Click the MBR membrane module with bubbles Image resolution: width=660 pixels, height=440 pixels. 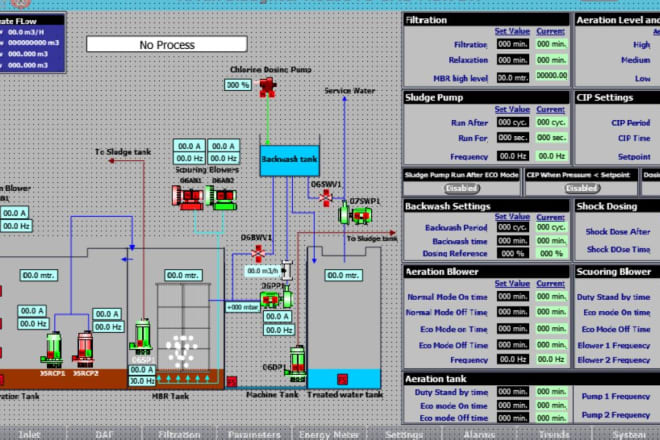pos(183,326)
